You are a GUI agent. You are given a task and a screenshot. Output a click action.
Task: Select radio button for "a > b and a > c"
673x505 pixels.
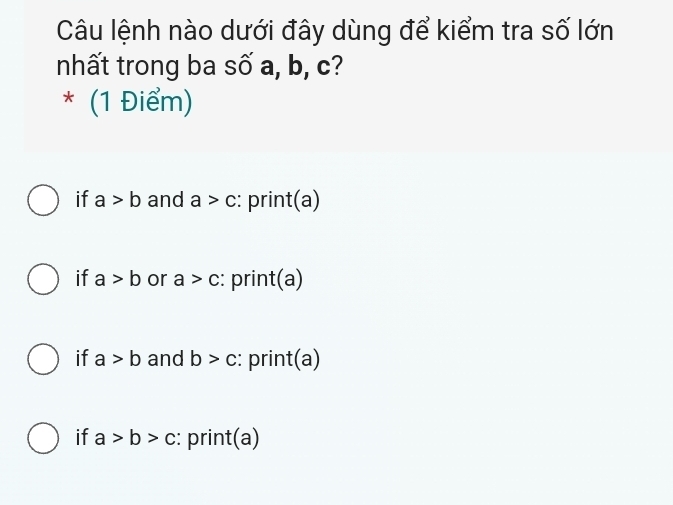point(42,200)
